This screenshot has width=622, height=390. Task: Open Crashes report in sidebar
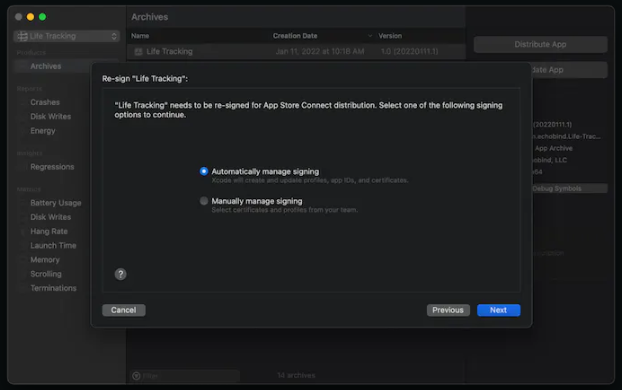[45, 102]
